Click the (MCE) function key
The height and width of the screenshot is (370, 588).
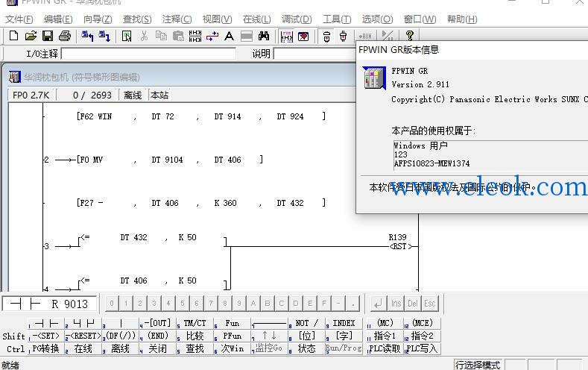point(422,323)
